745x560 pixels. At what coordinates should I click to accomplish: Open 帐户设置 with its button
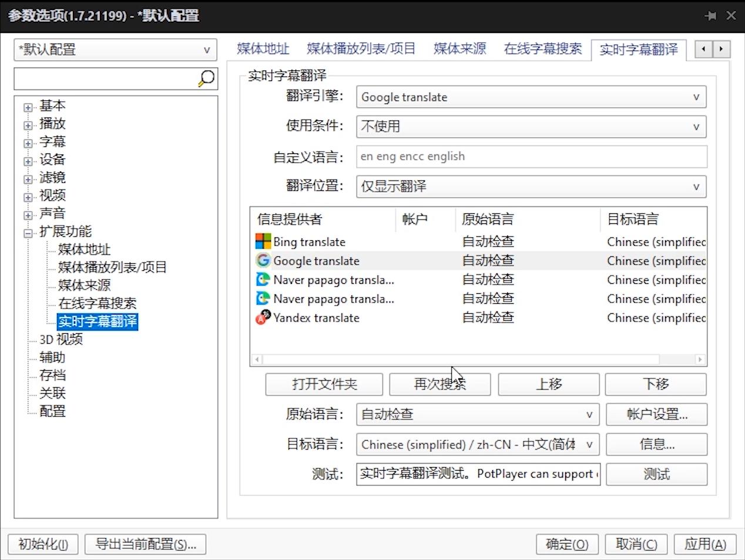(656, 414)
